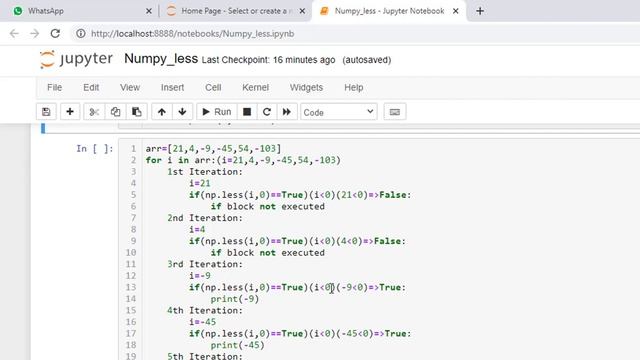Viewport: 640px width, 360px height.
Task: Open the Cell menu
Action: [x=213, y=87]
